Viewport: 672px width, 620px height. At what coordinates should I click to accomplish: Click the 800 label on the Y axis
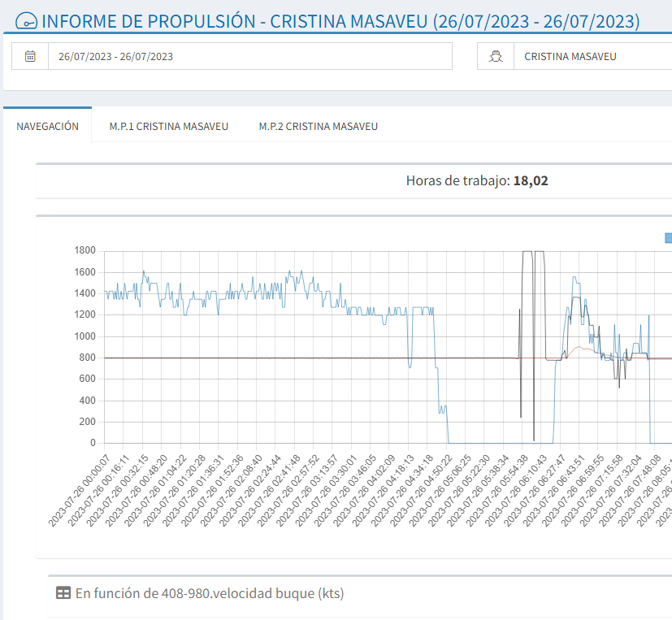[88, 358]
